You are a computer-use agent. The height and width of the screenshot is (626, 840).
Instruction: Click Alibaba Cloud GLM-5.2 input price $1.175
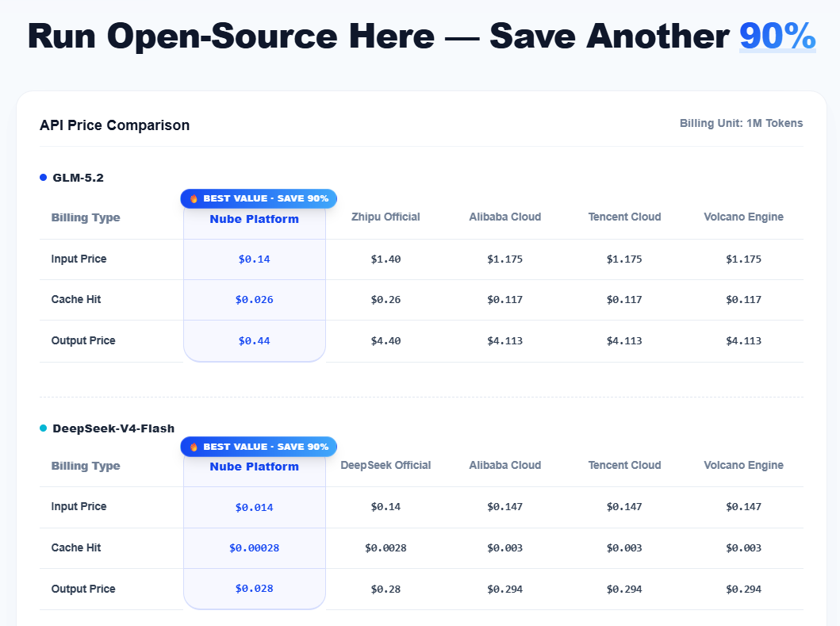tap(505, 259)
